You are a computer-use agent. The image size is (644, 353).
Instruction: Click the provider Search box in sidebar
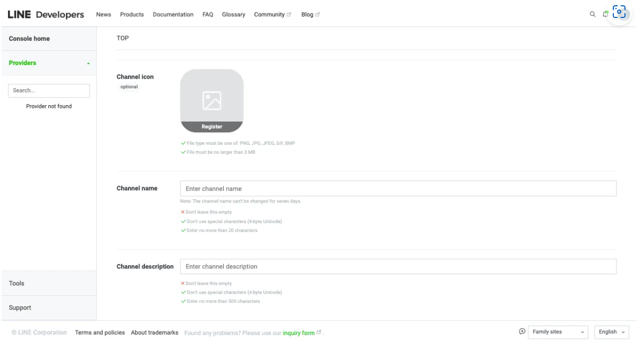(49, 90)
